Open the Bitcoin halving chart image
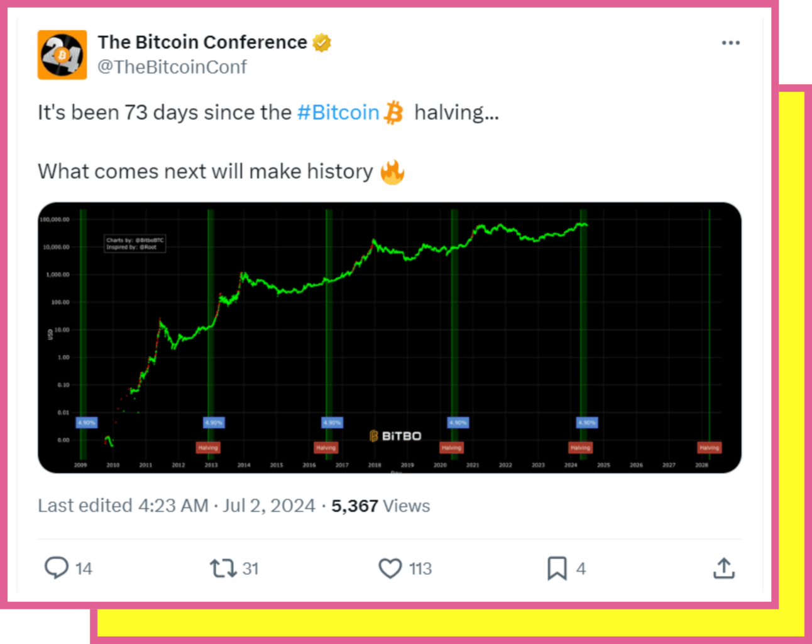 [390, 337]
